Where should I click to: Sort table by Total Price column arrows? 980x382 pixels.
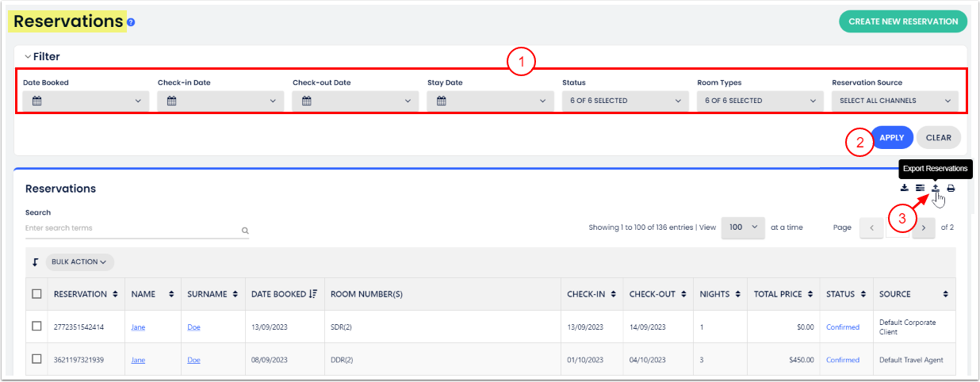(809, 294)
